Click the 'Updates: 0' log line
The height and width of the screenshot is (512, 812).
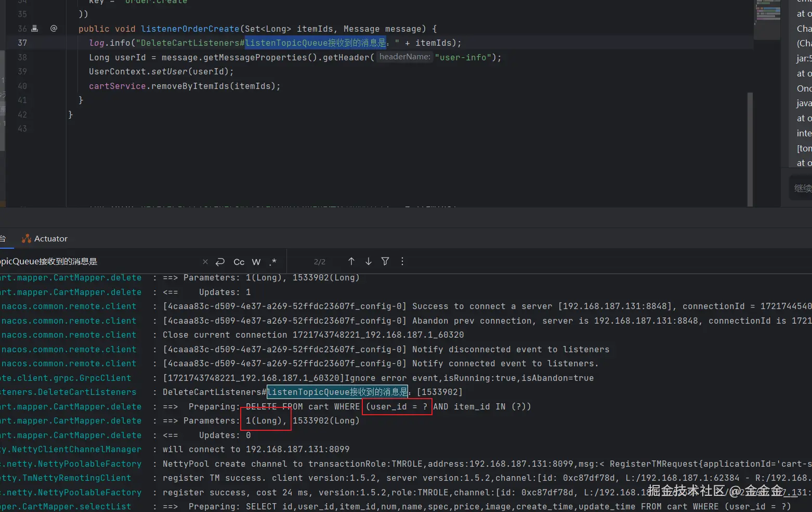(x=225, y=435)
